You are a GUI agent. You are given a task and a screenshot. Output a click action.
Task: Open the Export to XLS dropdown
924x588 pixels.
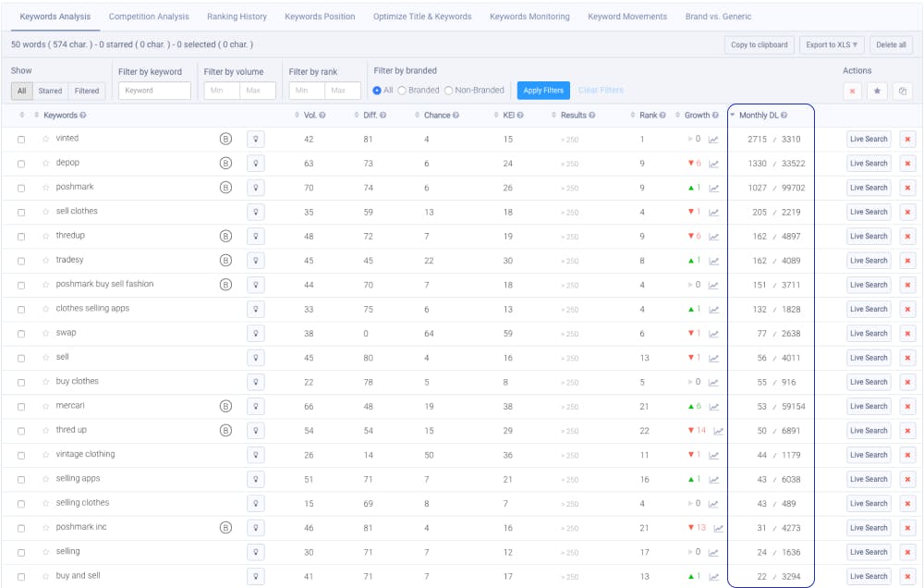(x=832, y=44)
